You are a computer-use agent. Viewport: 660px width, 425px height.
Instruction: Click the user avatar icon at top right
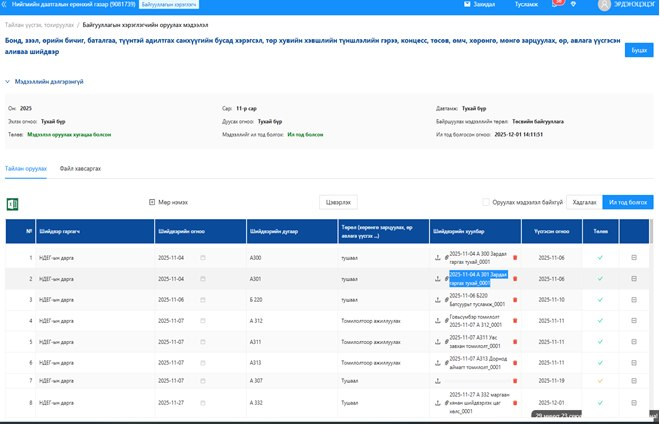(604, 5)
